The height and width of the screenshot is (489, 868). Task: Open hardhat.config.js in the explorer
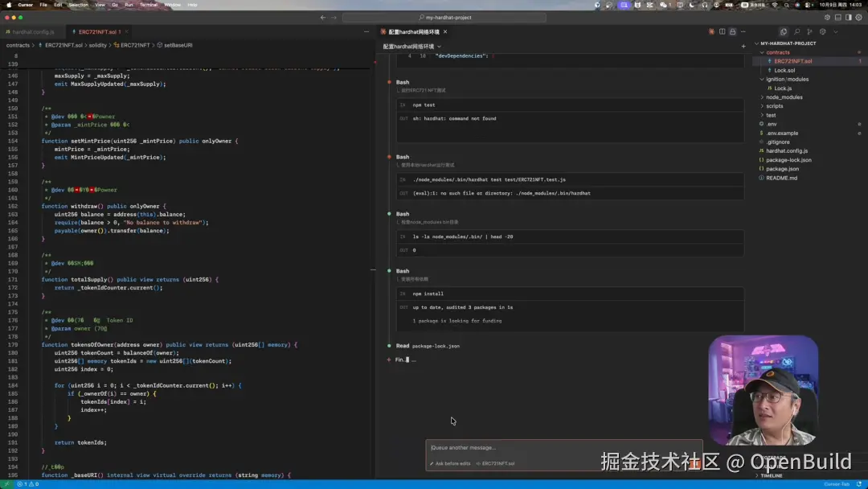pyautogui.click(x=786, y=150)
